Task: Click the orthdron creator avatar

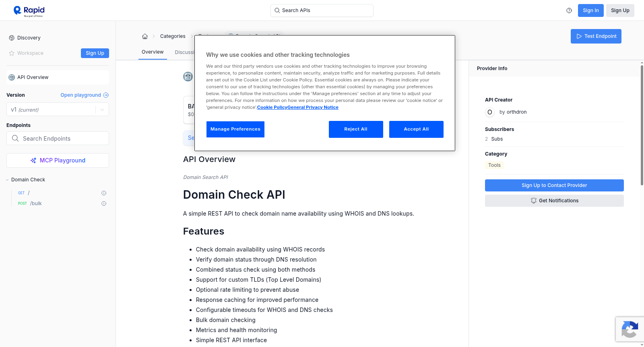Action: coord(490,112)
